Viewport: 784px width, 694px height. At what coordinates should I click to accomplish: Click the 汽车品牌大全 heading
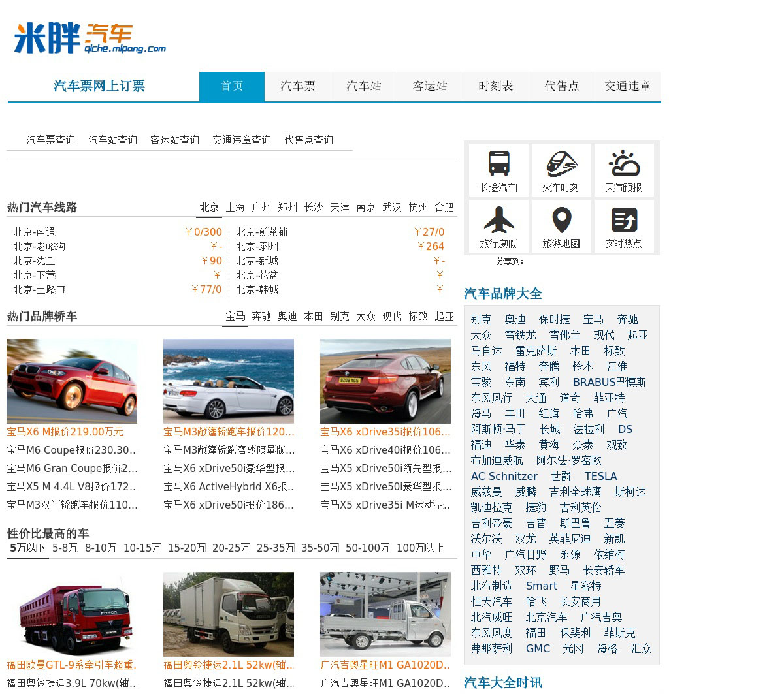[x=503, y=293]
